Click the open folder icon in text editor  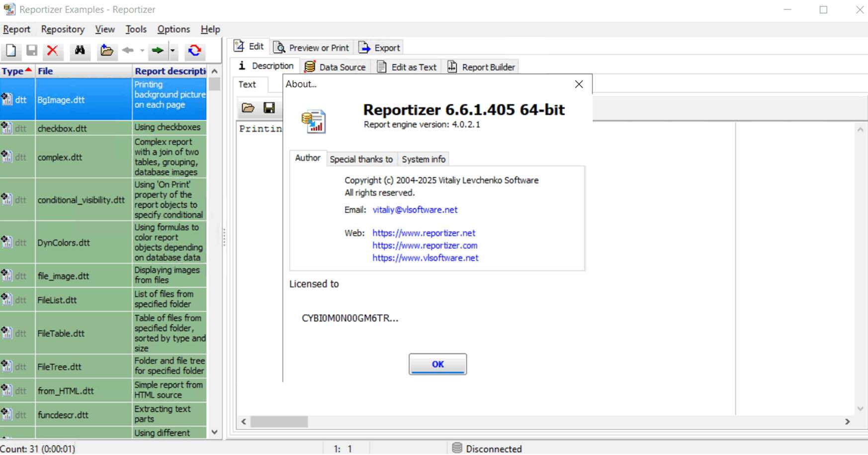coord(248,108)
